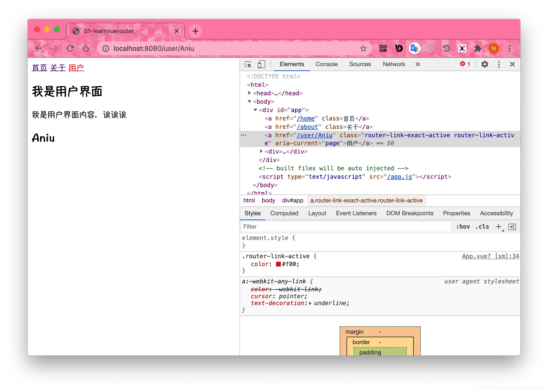This screenshot has width=548, height=392.
Task: Show more DevTools tabs chevron
Action: tap(418, 64)
